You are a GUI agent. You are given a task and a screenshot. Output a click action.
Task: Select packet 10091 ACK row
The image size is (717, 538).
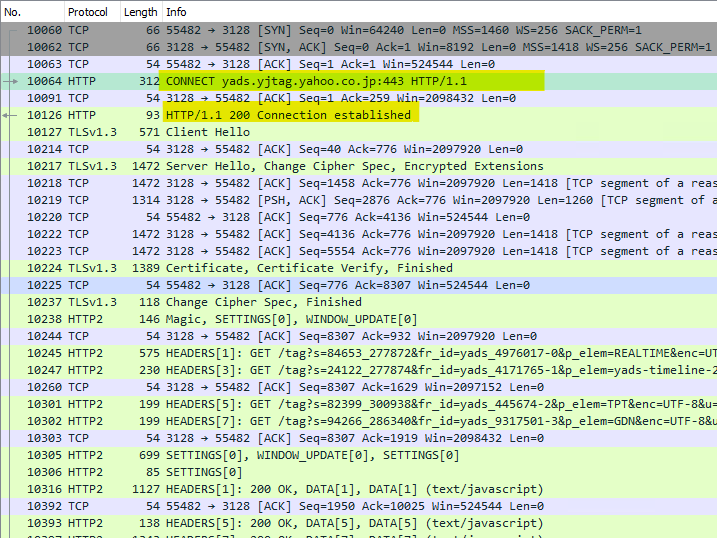click(358, 98)
